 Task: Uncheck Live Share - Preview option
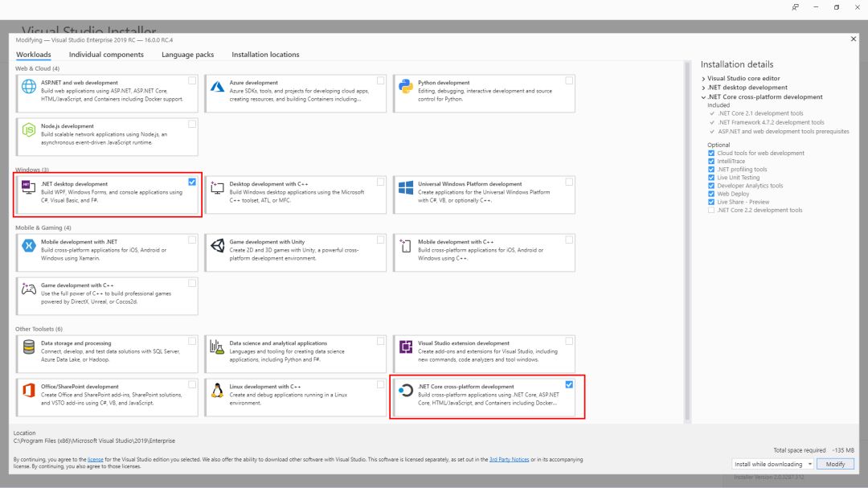(711, 202)
